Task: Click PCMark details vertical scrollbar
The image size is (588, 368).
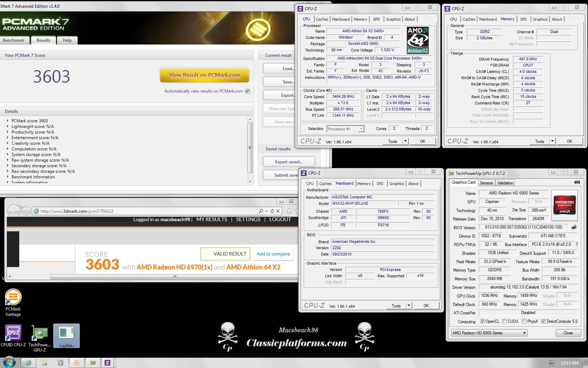Action: (x=250, y=147)
